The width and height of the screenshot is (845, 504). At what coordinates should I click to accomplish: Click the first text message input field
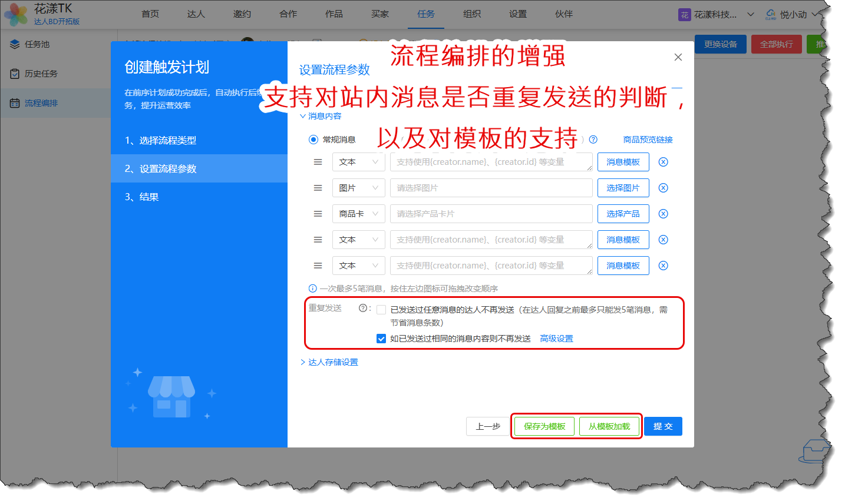(x=490, y=162)
